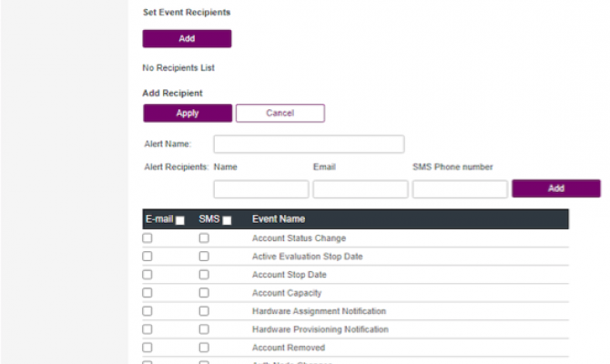Screen dimensions: 610x364
Task: Select SMS checkbox for Account Removed
Action: point(204,348)
